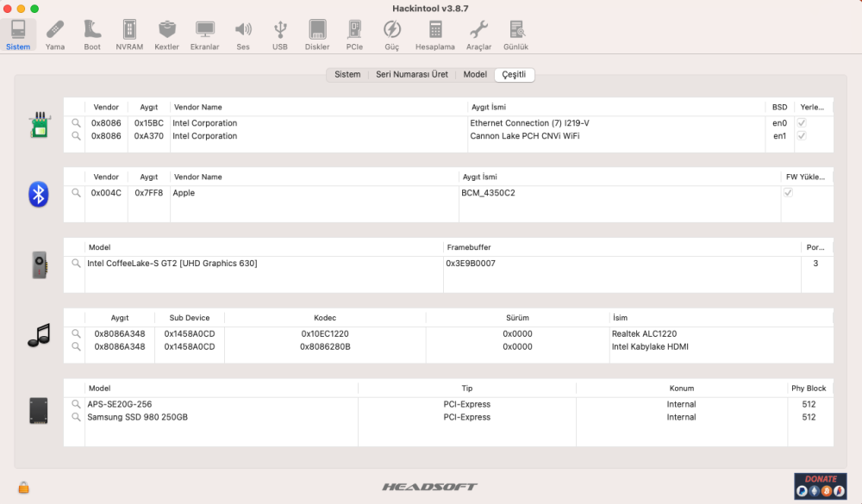This screenshot has width=862, height=504.
Task: Sort network table by Vendor Name column
Action: (319, 107)
